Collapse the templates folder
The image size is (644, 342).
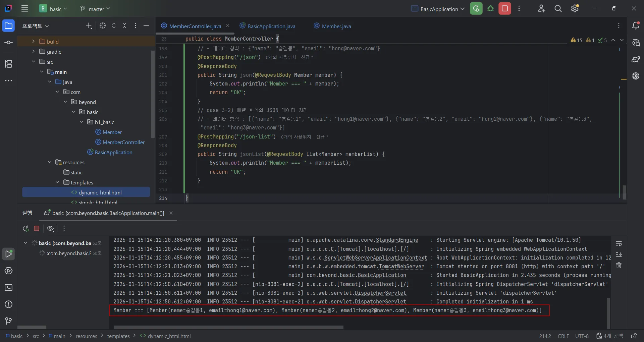click(x=57, y=182)
